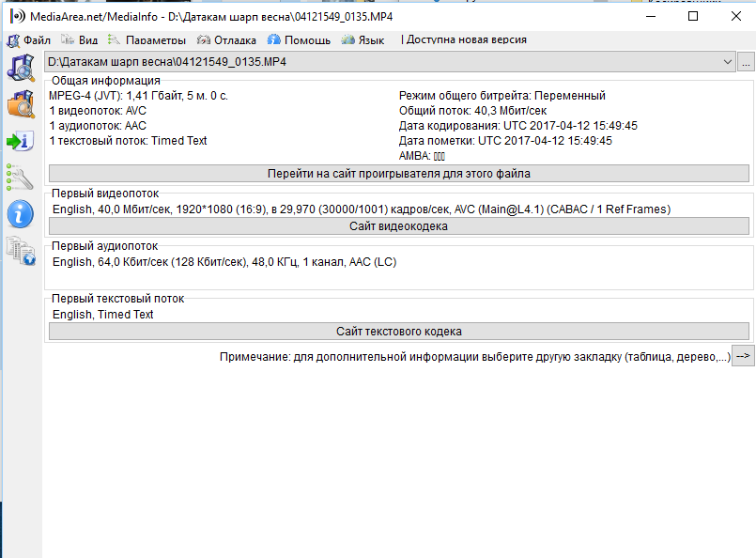The image size is (756, 558).
Task: Open a folder using the sidebar folder icon
Action: (x=21, y=103)
